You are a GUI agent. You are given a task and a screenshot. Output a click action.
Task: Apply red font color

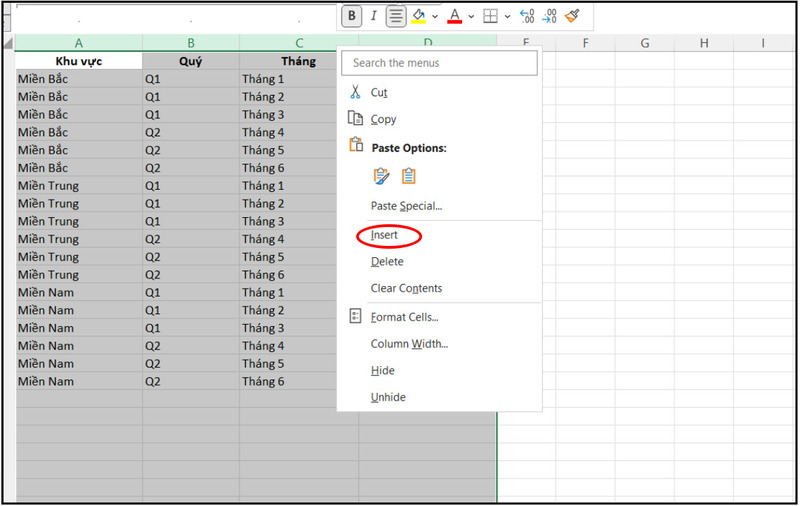[454, 16]
